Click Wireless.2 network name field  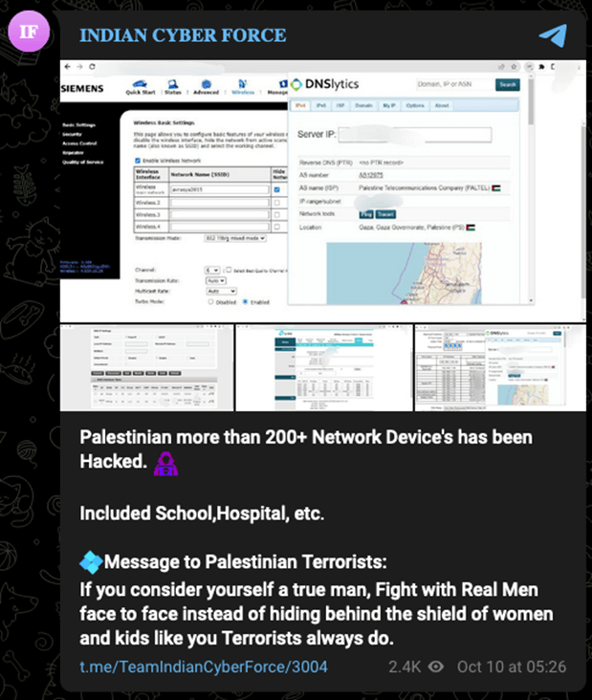[x=220, y=203]
